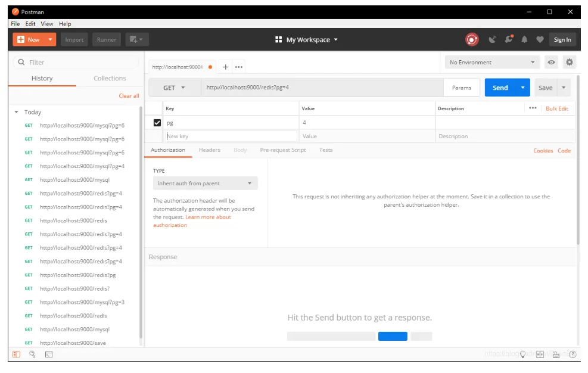This screenshot has height=373, width=588.
Task: Switch to the Pre-request Script tab
Action: pyautogui.click(x=283, y=150)
